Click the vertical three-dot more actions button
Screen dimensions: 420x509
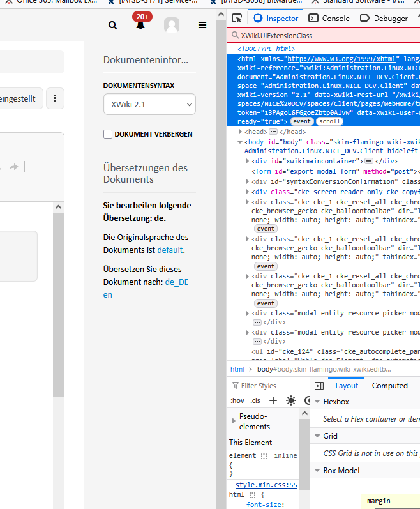pyautogui.click(x=55, y=98)
